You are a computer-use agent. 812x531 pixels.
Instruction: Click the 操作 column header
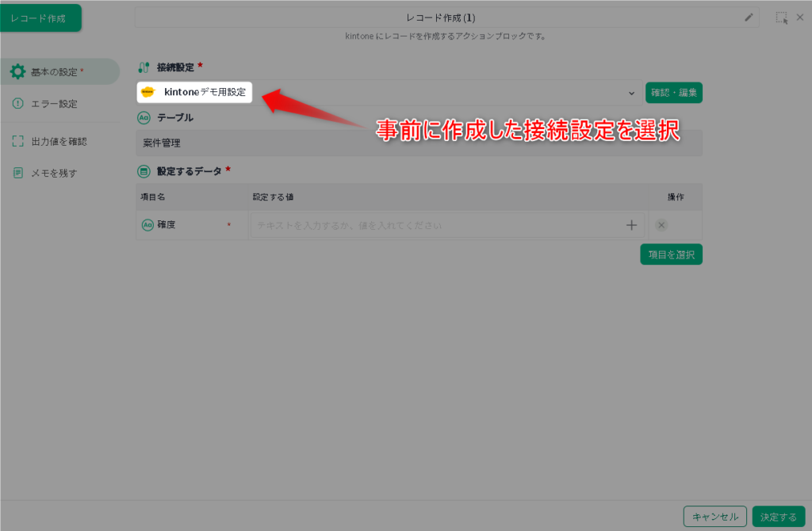(676, 197)
